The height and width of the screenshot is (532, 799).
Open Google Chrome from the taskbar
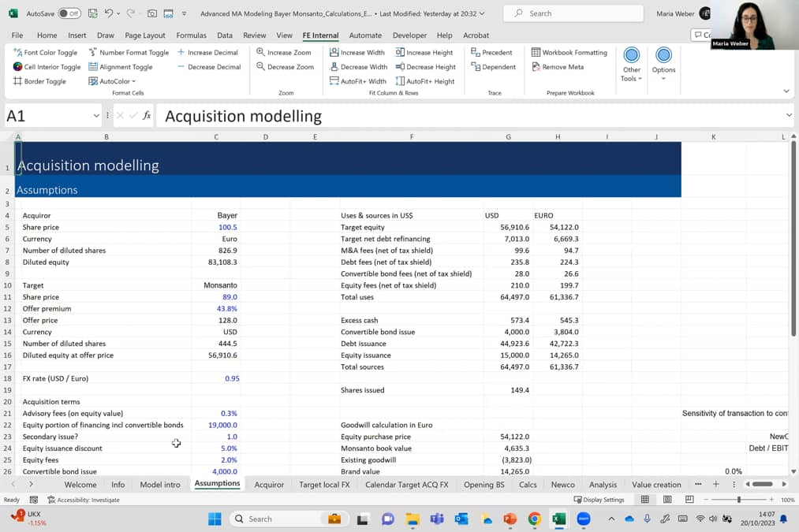pos(535,519)
